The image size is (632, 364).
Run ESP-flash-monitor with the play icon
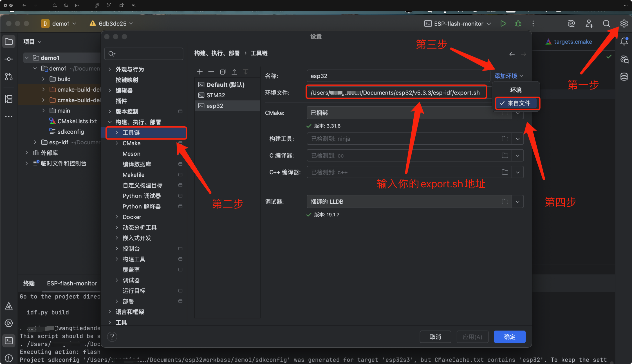[x=503, y=24]
